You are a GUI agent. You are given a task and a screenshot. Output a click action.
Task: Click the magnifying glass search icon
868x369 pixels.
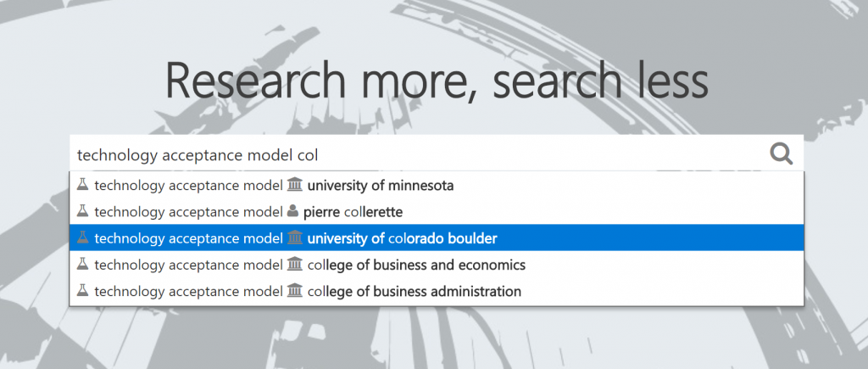pos(781,154)
